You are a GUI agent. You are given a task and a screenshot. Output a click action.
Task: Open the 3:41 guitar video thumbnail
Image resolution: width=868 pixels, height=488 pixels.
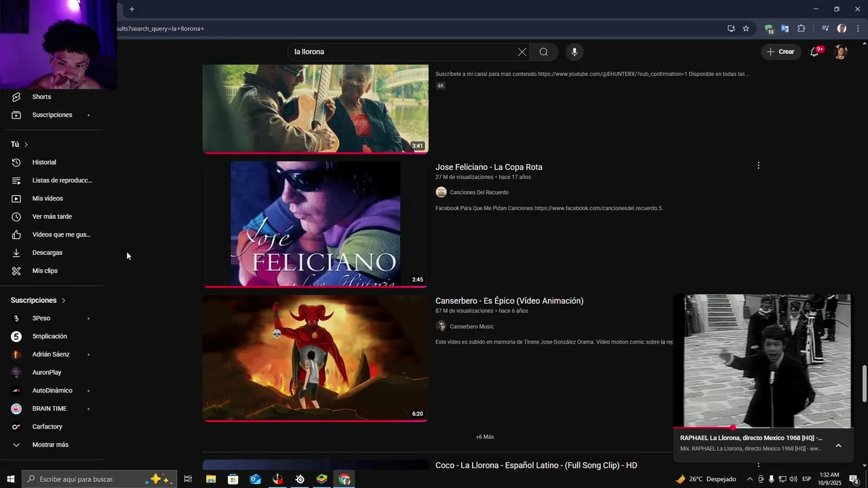(315, 108)
